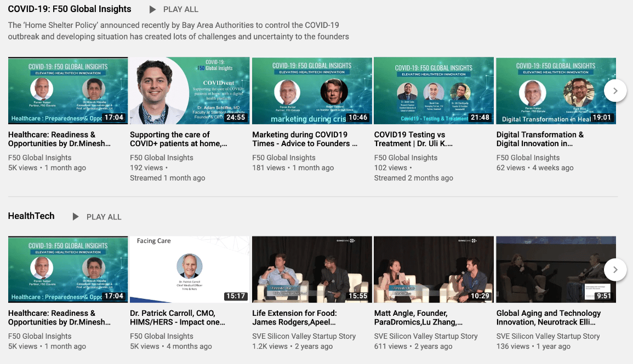Click '136 views • 1 year ago' text
This screenshot has height=364, width=633.
[533, 346]
